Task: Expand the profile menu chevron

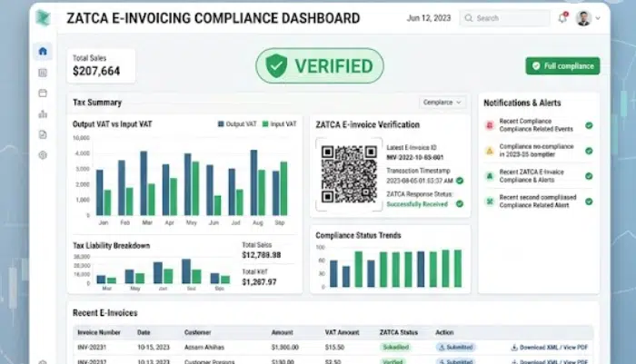Action: pos(598,18)
